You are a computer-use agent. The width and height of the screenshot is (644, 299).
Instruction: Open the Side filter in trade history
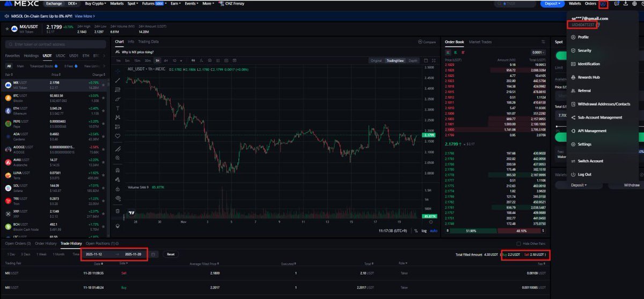pos(125,263)
